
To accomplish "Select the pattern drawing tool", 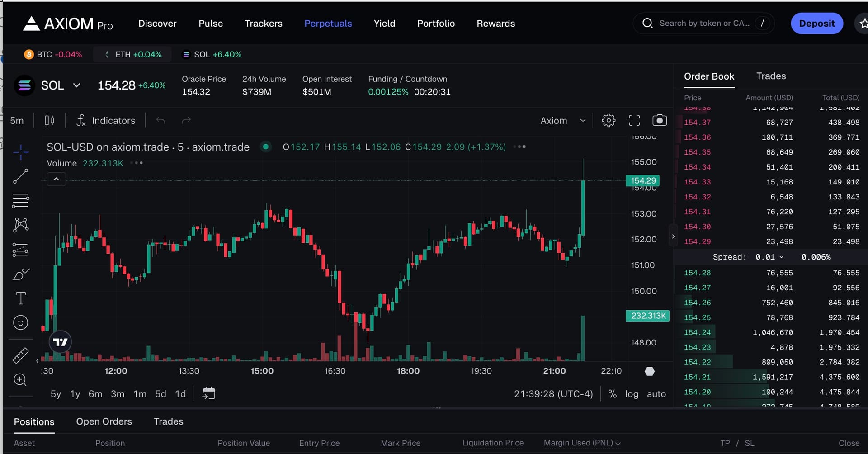I will (21, 225).
